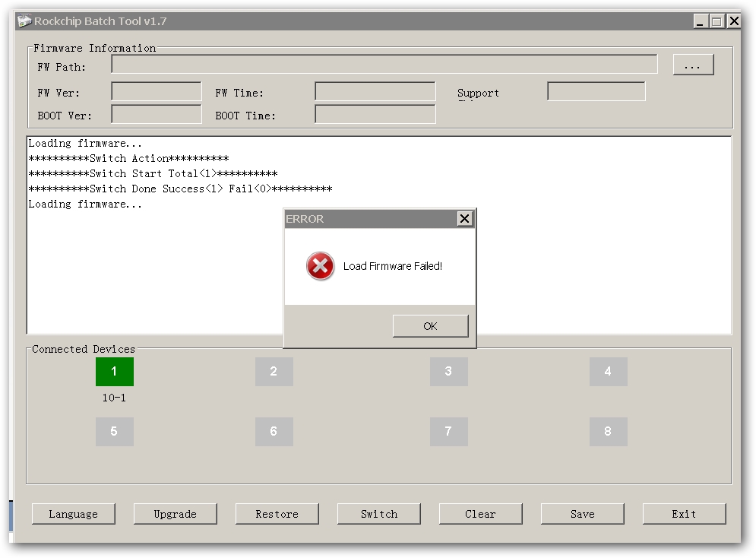Select device slot 2
Viewport: 756px width, 558px height.
tap(274, 371)
